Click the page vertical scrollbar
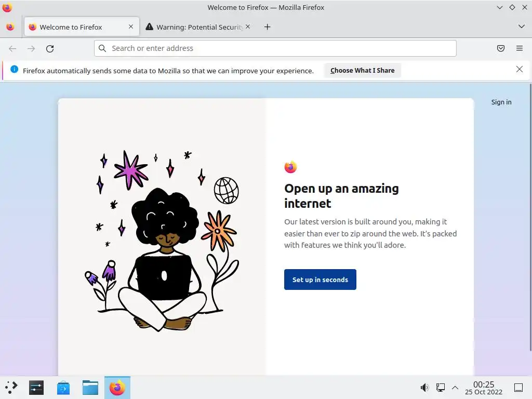This screenshot has height=399, width=532. (x=530, y=217)
